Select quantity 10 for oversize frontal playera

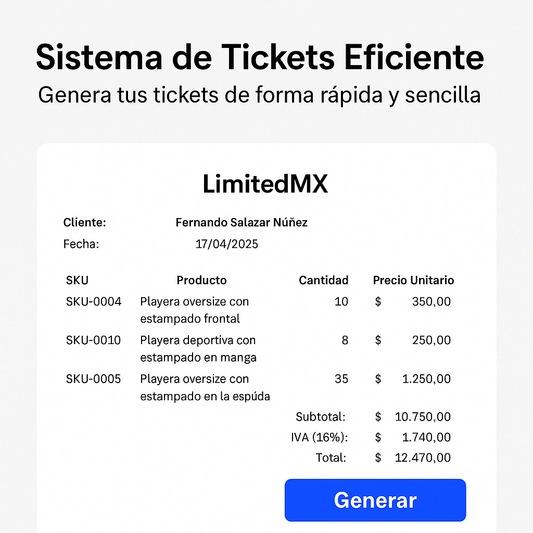pyautogui.click(x=341, y=302)
